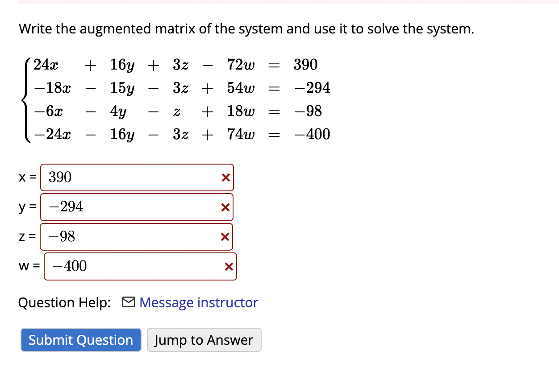Screen dimensions: 559x392
Task: Click the w = label
Action: click(x=28, y=266)
